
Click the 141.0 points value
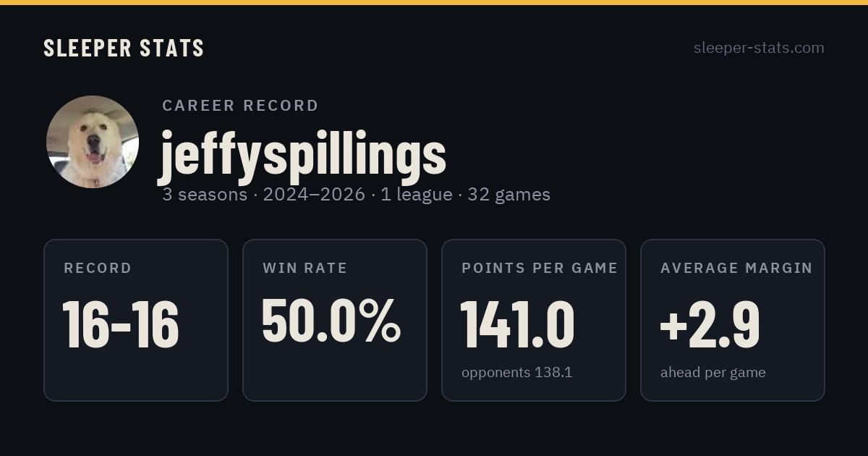518,324
